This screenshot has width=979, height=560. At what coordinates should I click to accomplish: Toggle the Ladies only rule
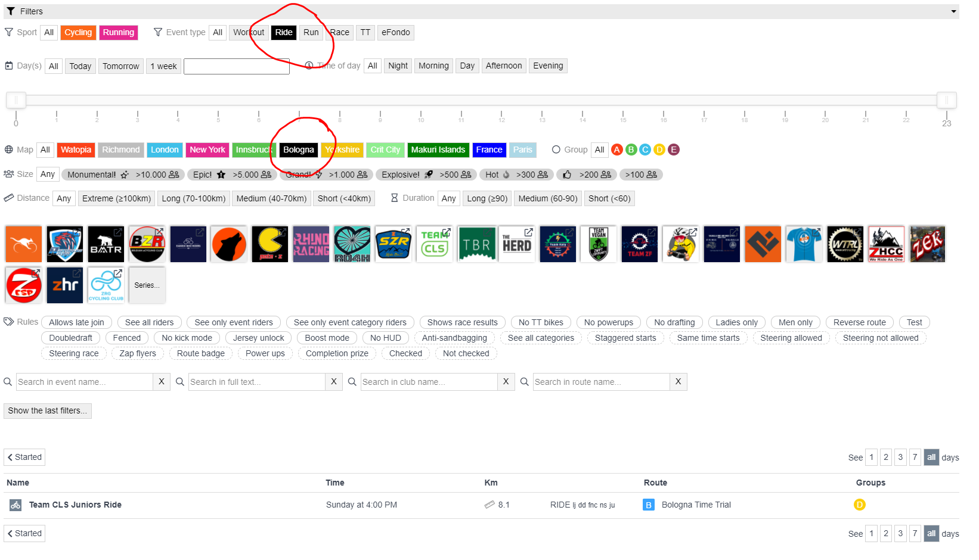[x=736, y=322]
